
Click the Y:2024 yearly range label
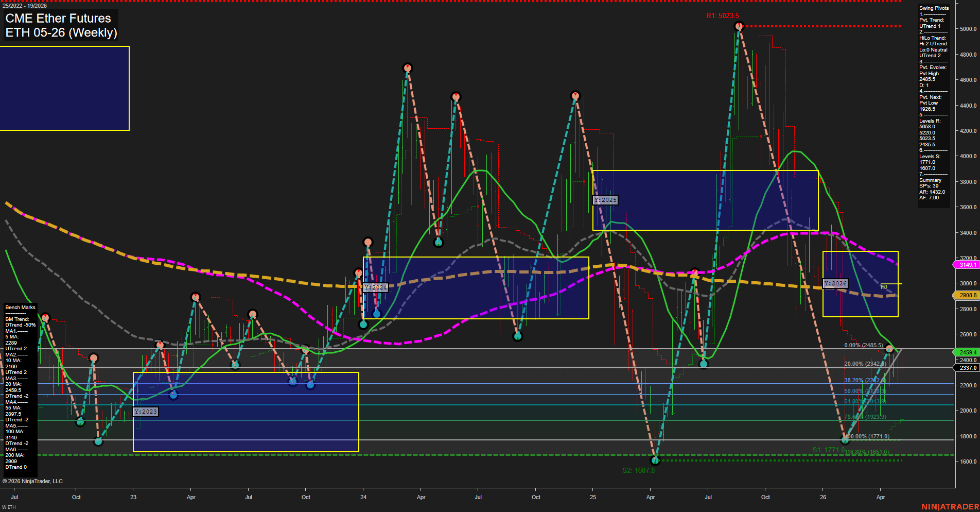pyautogui.click(x=376, y=287)
